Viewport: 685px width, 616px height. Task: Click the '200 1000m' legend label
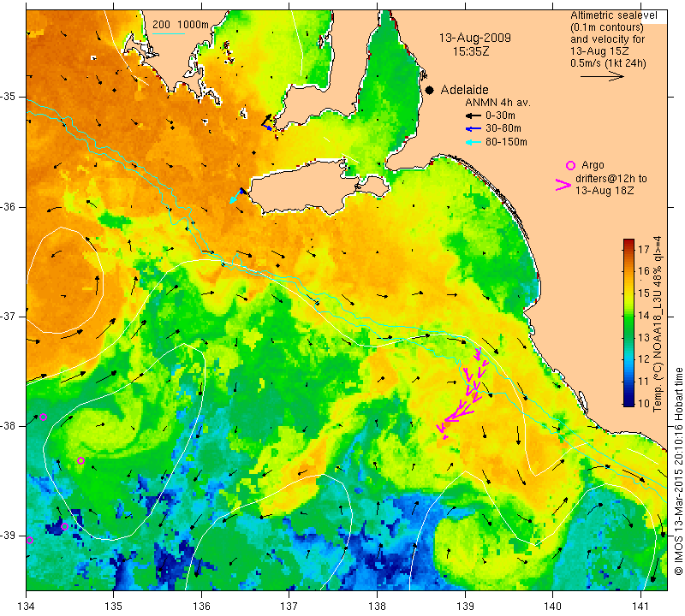tap(181, 25)
